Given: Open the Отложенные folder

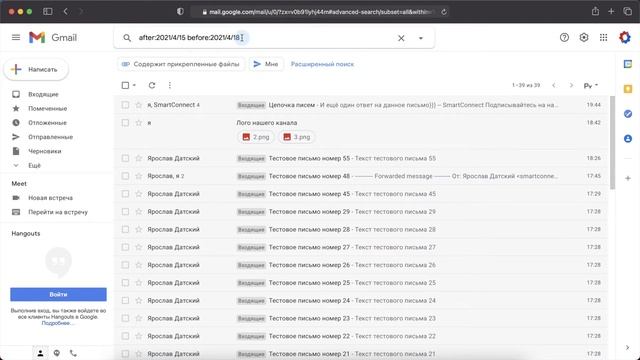Looking at the screenshot, I should [x=47, y=123].
